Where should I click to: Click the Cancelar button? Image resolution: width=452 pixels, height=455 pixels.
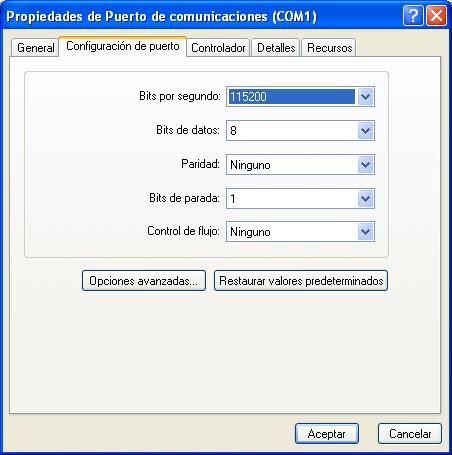tap(410, 433)
